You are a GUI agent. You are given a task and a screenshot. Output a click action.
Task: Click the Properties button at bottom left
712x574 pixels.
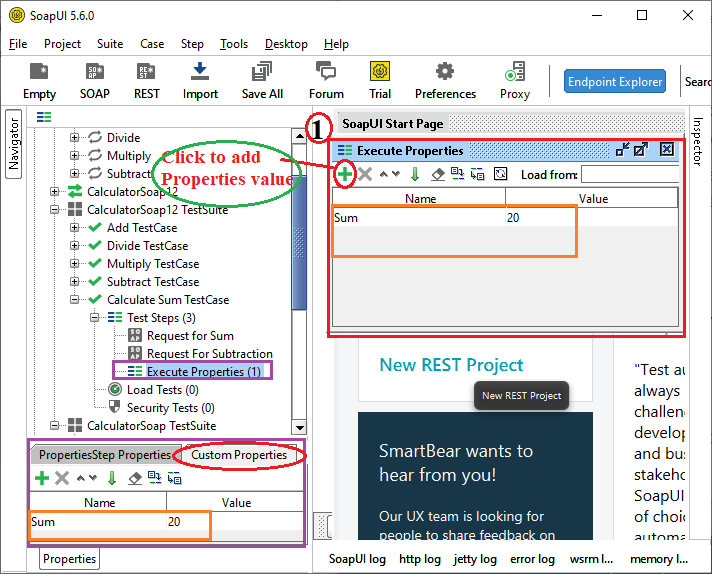pos(69,559)
